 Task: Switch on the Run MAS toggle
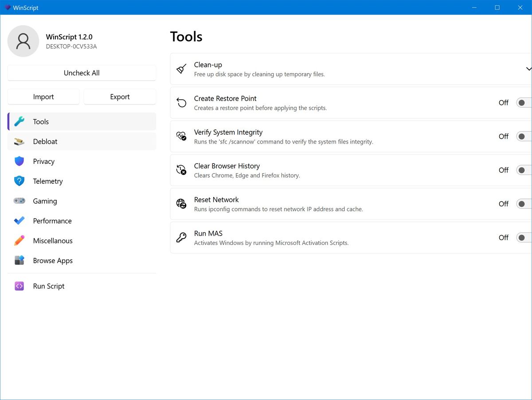[x=524, y=237]
